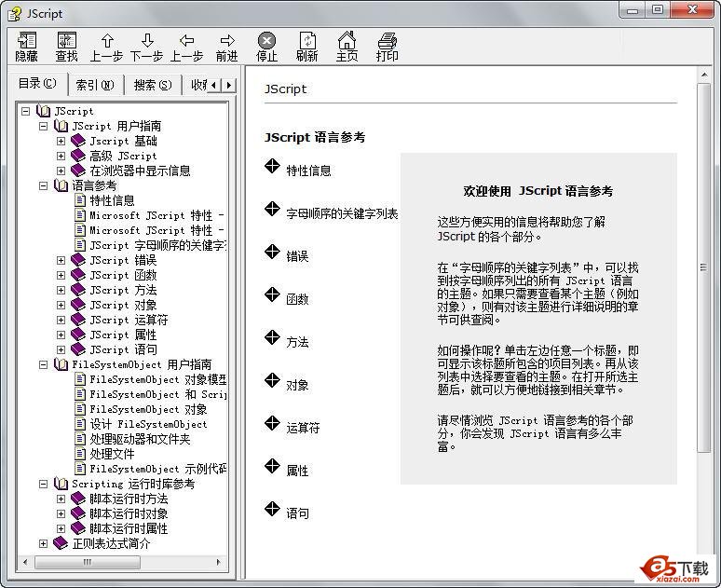Click the page icon of 特性信息 tree item

[x=80, y=200]
